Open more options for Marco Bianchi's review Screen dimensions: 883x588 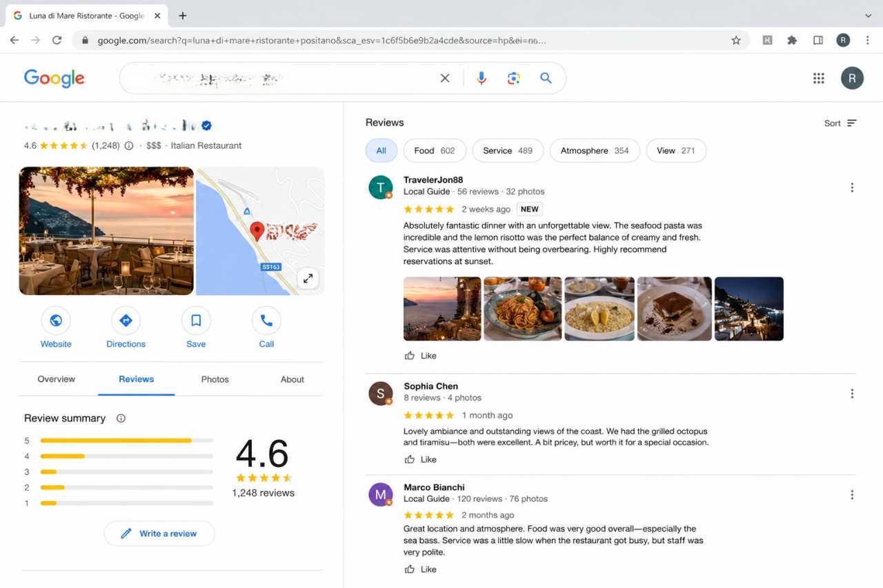(852, 494)
